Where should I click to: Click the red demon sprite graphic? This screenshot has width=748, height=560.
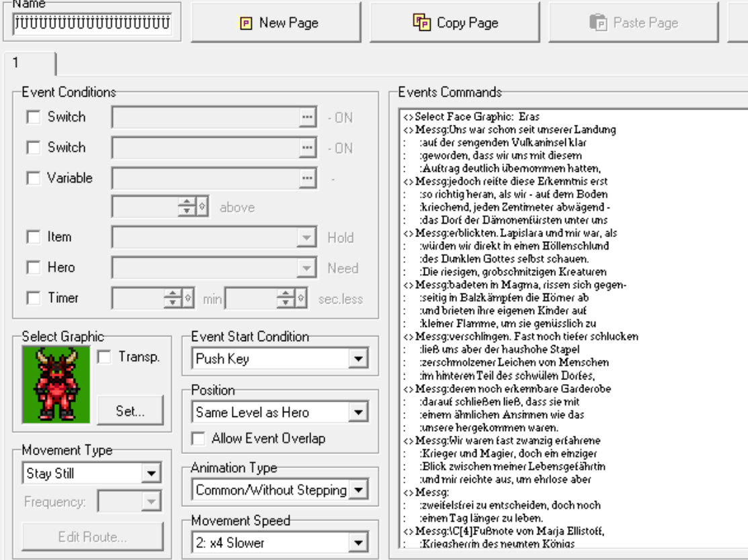tap(56, 384)
